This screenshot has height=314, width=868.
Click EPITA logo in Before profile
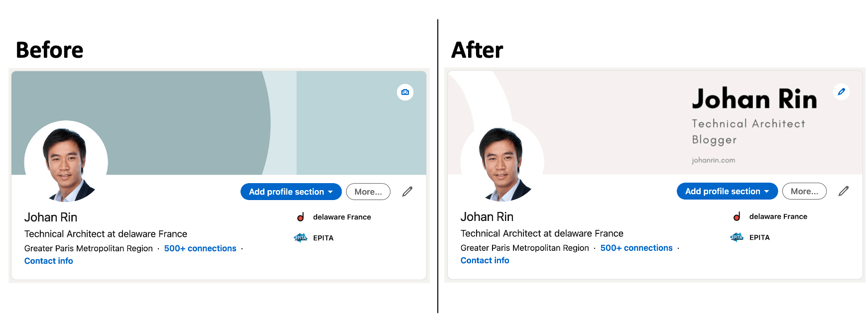[x=301, y=238]
